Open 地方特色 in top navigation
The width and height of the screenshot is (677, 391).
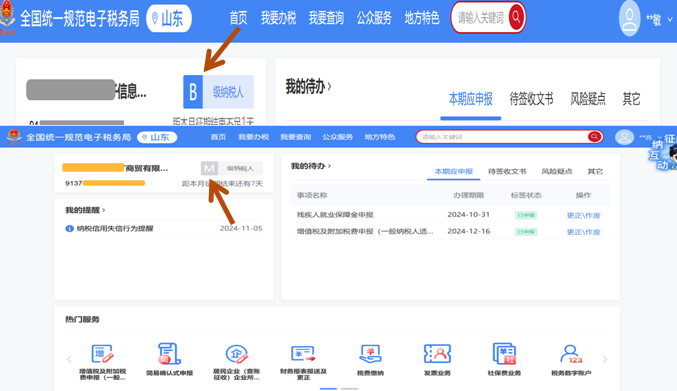pyautogui.click(x=422, y=18)
